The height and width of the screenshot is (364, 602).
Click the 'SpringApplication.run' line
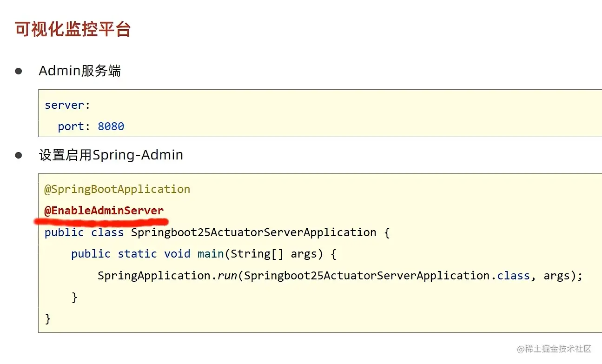340,276
